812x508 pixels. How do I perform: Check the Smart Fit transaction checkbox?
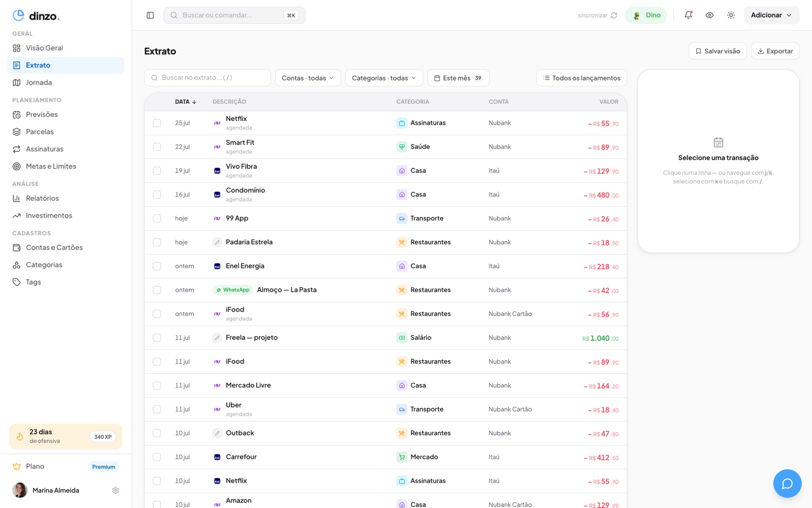tap(157, 147)
